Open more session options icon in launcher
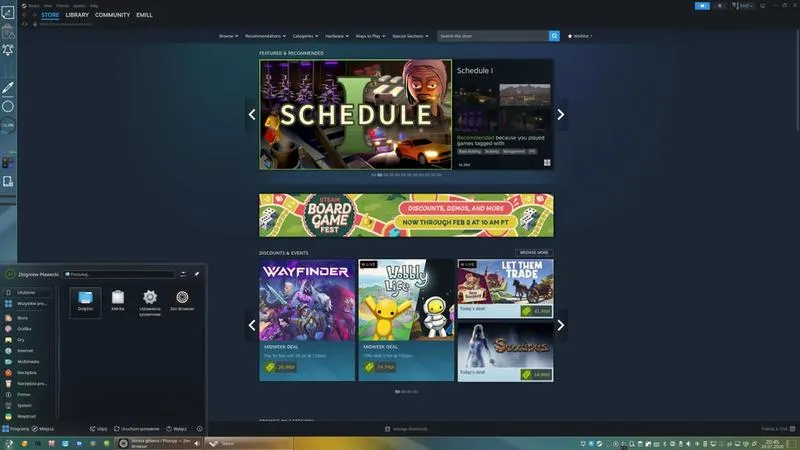The height and width of the screenshot is (450, 800). pyautogui.click(x=199, y=429)
